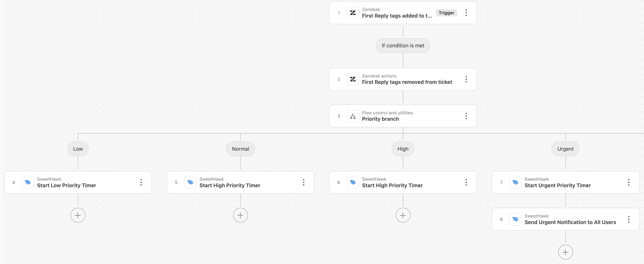Open the 'Priority branch' step
The width and height of the screenshot is (644, 264).
403,116
